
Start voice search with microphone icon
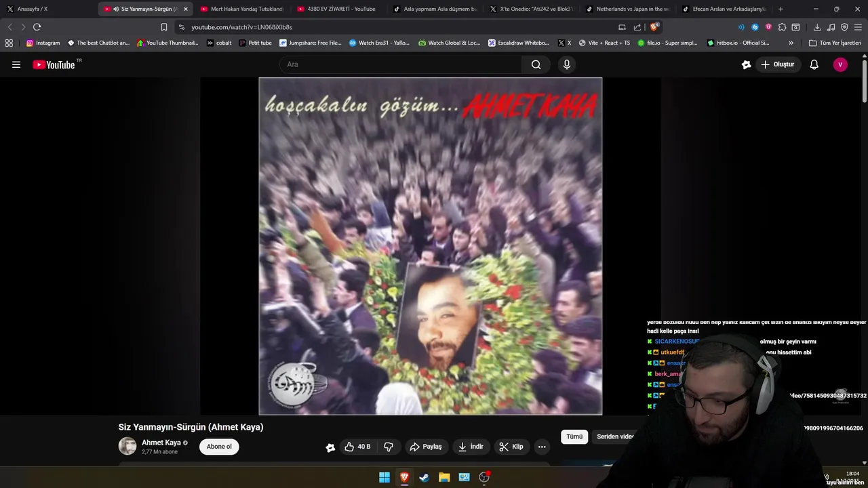coord(567,64)
